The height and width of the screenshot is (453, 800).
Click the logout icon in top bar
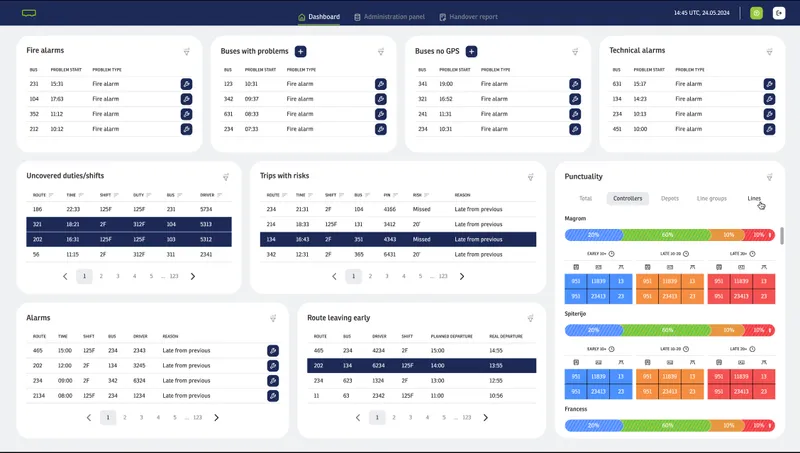(x=777, y=13)
